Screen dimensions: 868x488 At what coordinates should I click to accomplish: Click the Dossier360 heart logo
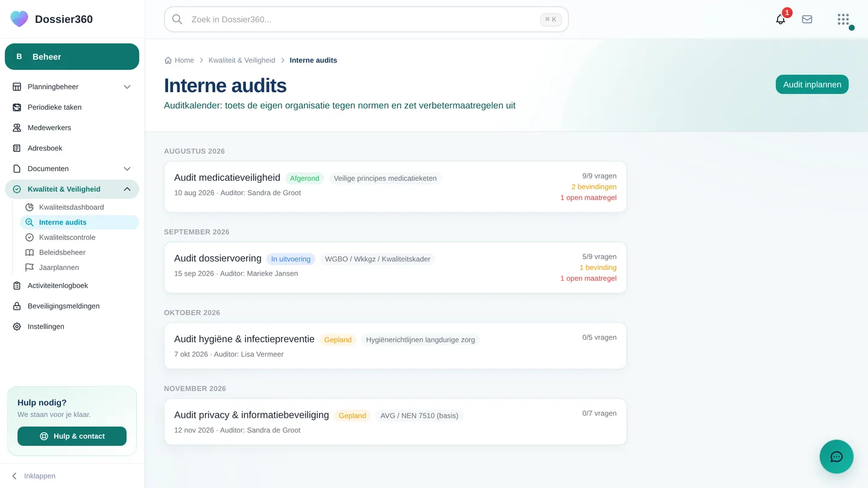[x=19, y=19]
